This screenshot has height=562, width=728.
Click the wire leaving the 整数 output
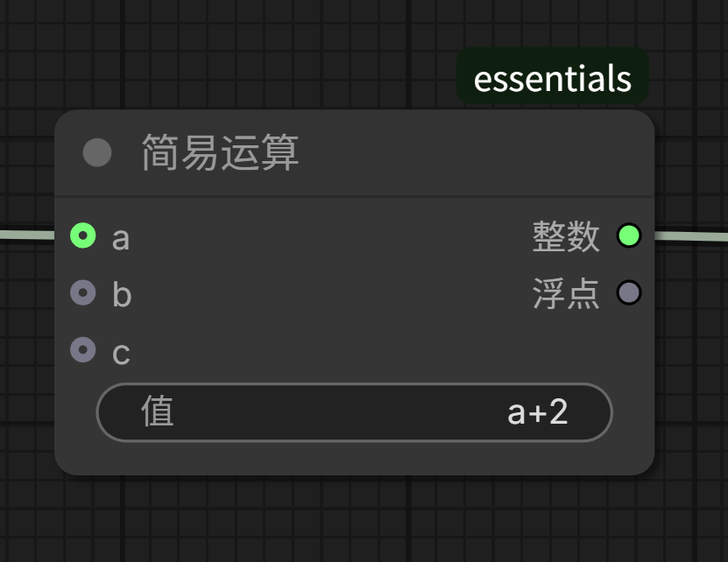tap(692, 237)
